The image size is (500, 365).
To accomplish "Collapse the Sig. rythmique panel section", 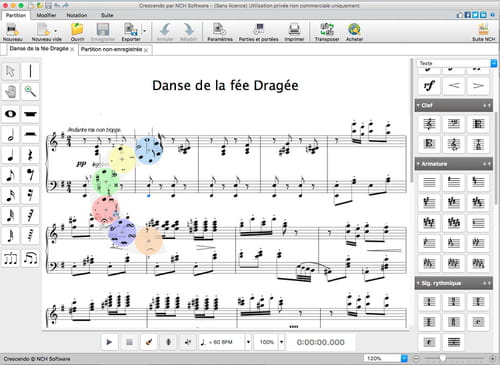I will point(418,283).
